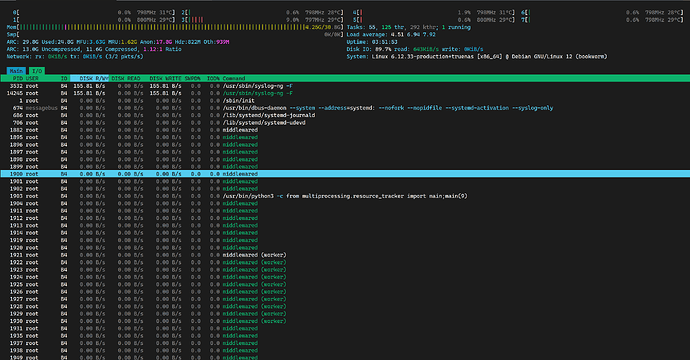Select middlewared (worker) thread PID 1928
Image resolution: width=690 pixels, height=360 pixels.
(x=345, y=306)
